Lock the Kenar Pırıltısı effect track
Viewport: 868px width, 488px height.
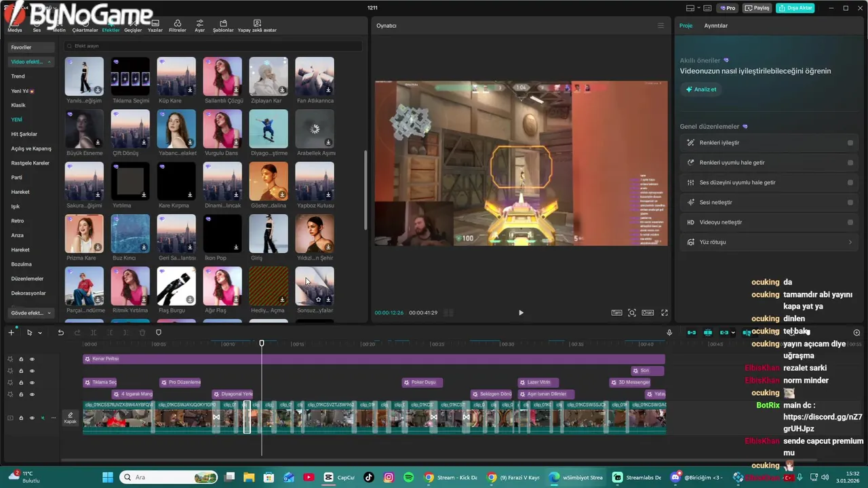coord(21,359)
